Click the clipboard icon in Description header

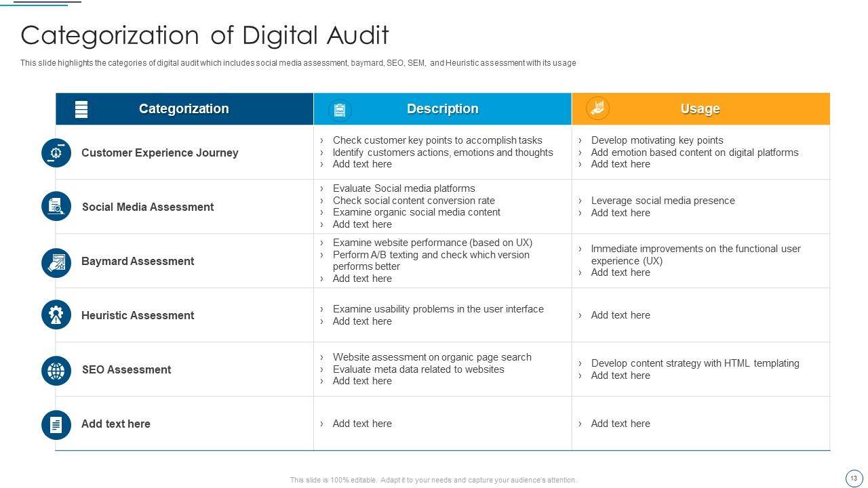340,109
